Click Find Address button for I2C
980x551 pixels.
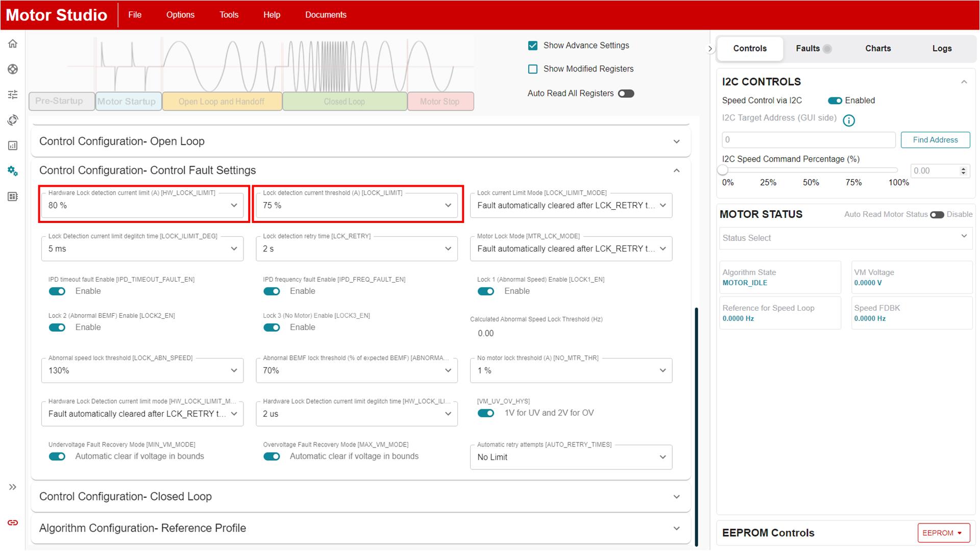click(x=935, y=140)
